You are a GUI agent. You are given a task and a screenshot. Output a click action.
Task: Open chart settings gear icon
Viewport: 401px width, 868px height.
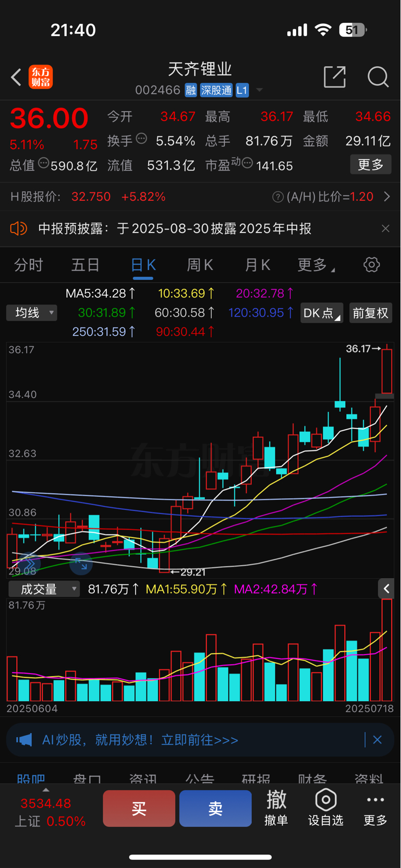coord(372,264)
